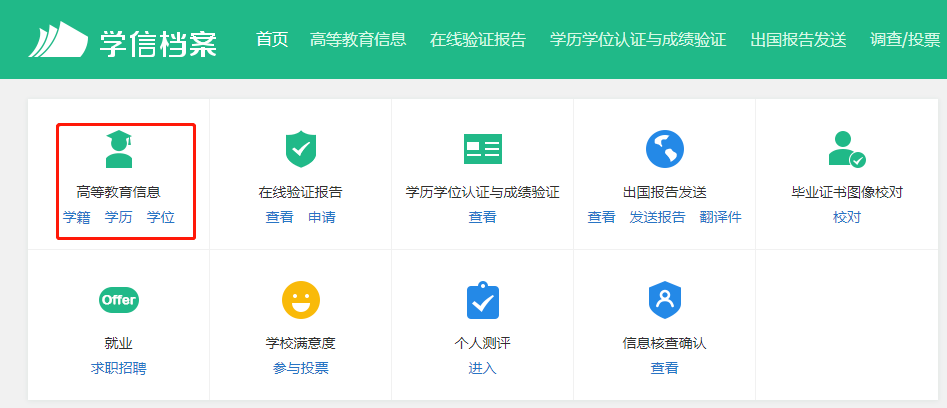Click the yellow smiley 学校满意度 icon

301,300
